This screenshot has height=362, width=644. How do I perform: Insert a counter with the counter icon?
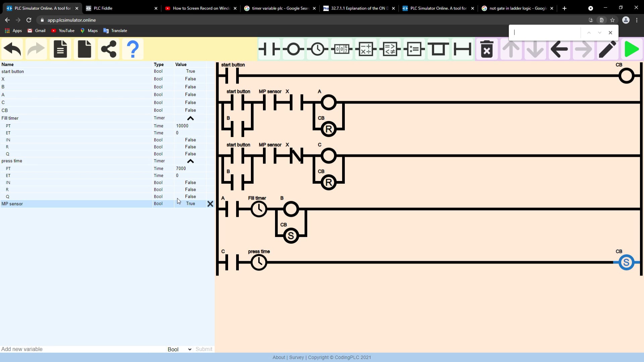341,49
